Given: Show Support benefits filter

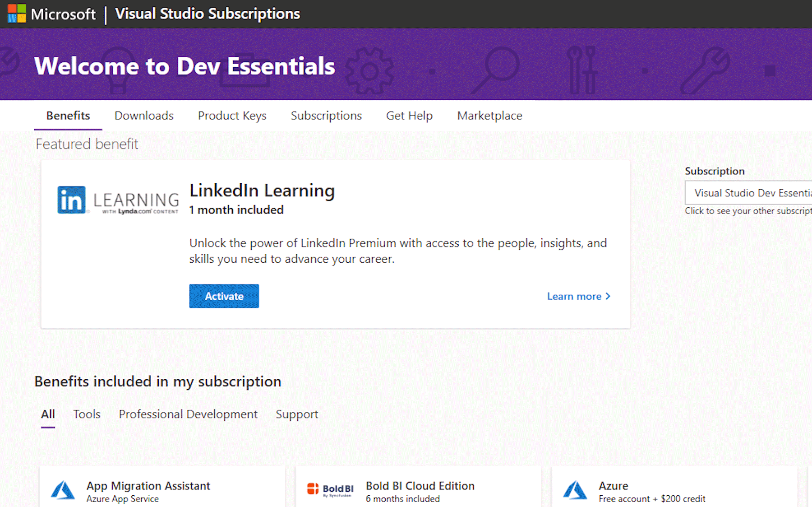Looking at the screenshot, I should [x=297, y=414].
